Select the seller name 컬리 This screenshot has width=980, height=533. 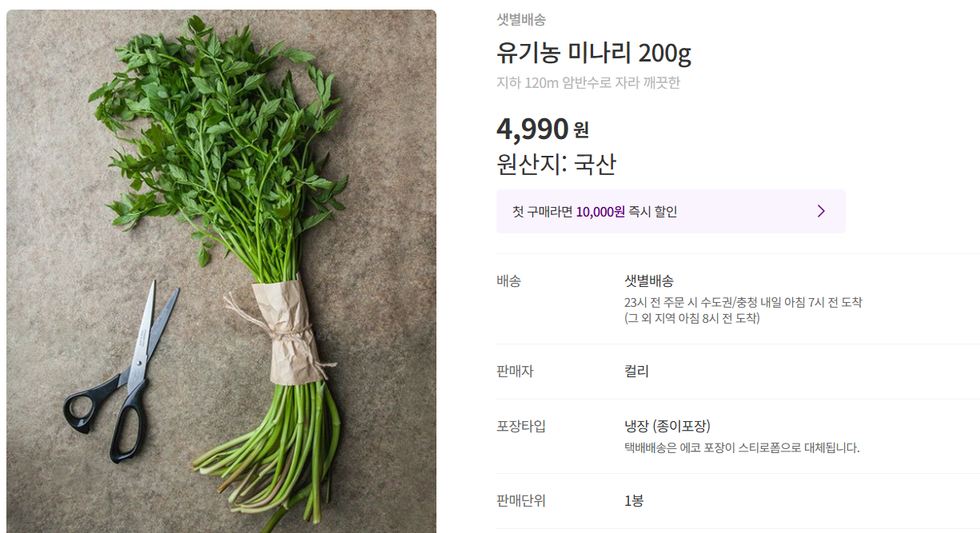click(635, 370)
